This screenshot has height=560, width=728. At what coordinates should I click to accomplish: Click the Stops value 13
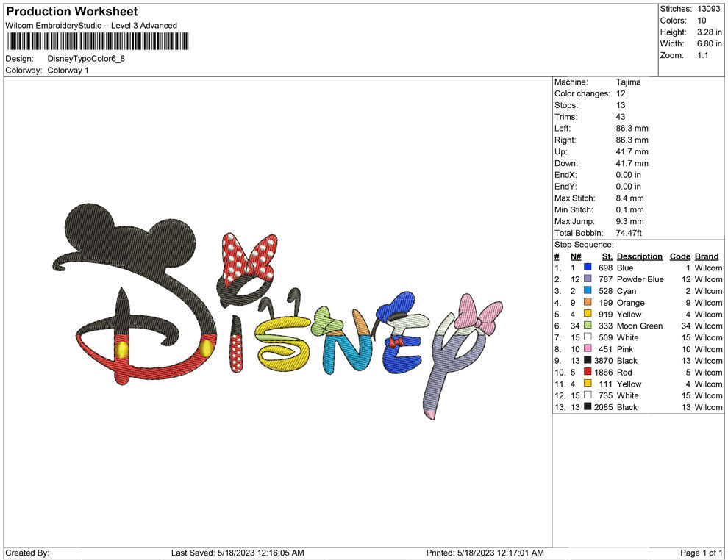[621, 105]
